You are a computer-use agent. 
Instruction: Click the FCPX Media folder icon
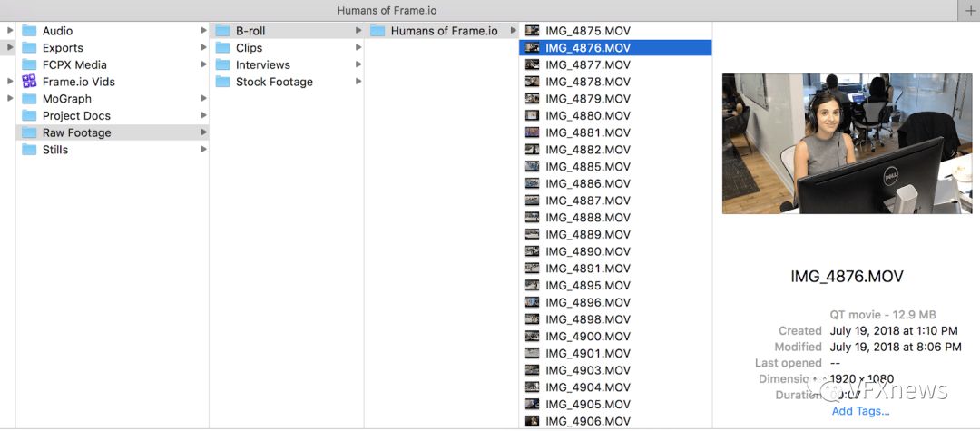click(29, 65)
